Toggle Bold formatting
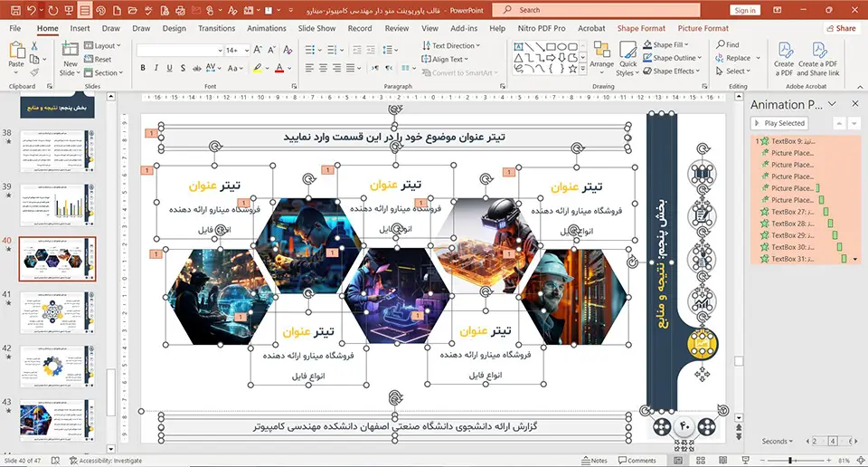This screenshot has height=467, width=868. (143, 68)
